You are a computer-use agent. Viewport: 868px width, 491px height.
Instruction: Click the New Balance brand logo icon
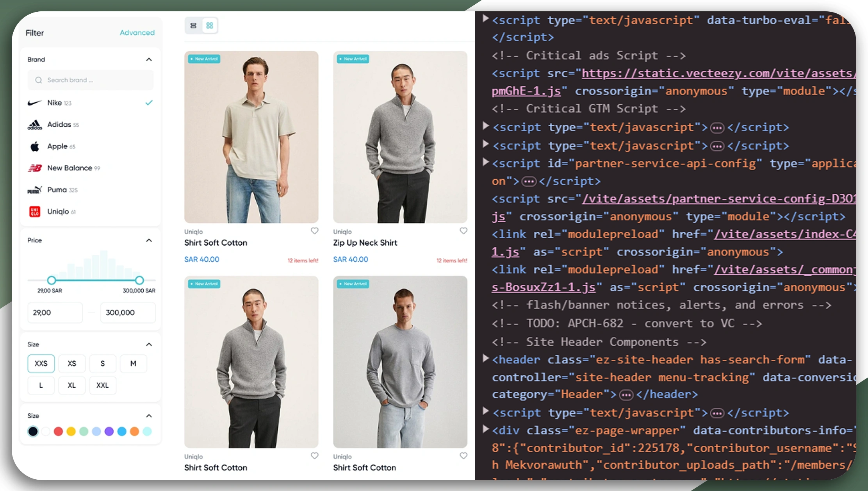click(34, 168)
